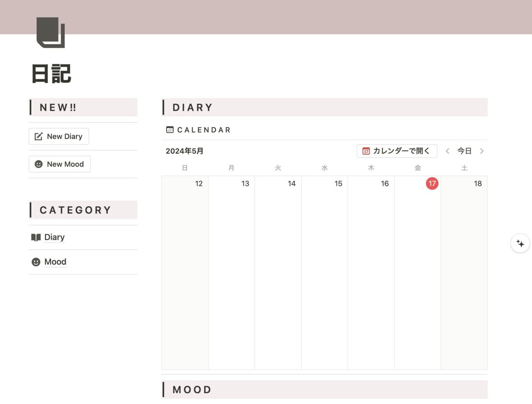This screenshot has height=404, width=532.
Task: Click the pencil icon on New Diary button
Action: coord(38,136)
